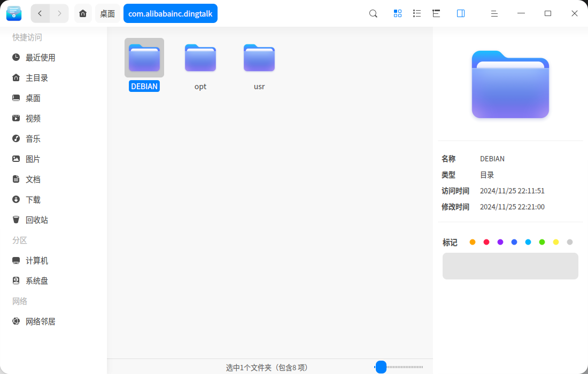The width and height of the screenshot is (588, 374).
Task: Switch to list view mode
Action: point(416,13)
